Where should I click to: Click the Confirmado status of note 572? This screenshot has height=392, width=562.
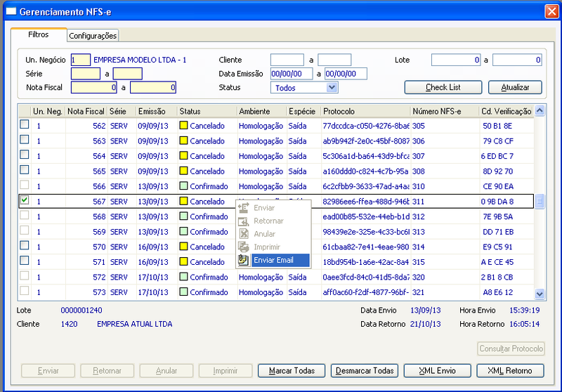tap(209, 277)
